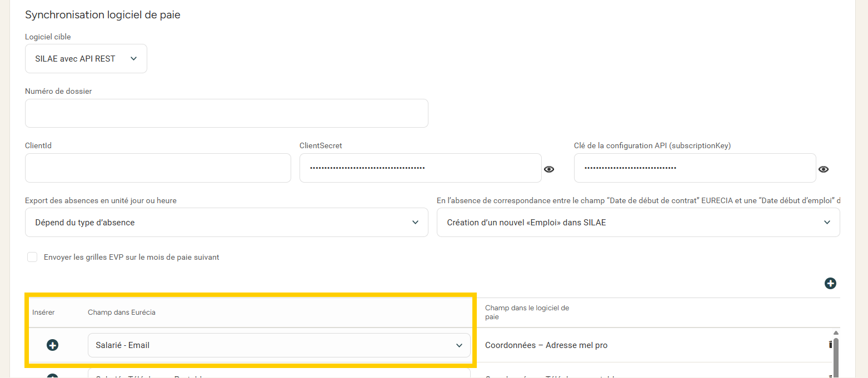Click the Champ dans Eurécia column header
This screenshot has width=868, height=378.
(122, 313)
